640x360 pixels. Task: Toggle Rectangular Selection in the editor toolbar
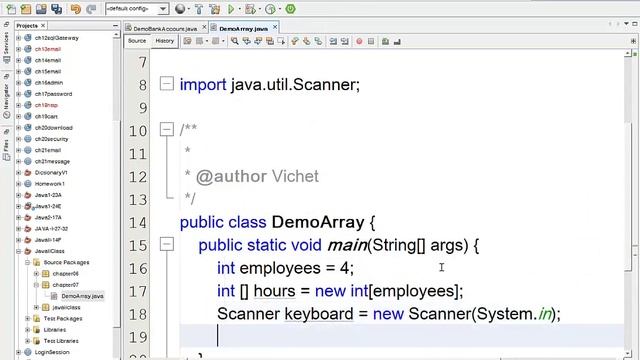[x=281, y=41]
